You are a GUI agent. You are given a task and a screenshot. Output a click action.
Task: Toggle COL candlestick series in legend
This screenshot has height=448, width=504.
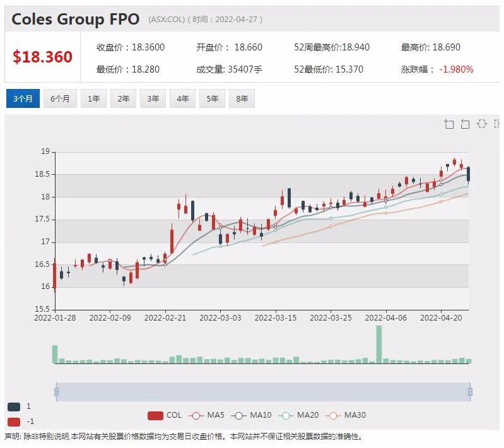(x=165, y=416)
